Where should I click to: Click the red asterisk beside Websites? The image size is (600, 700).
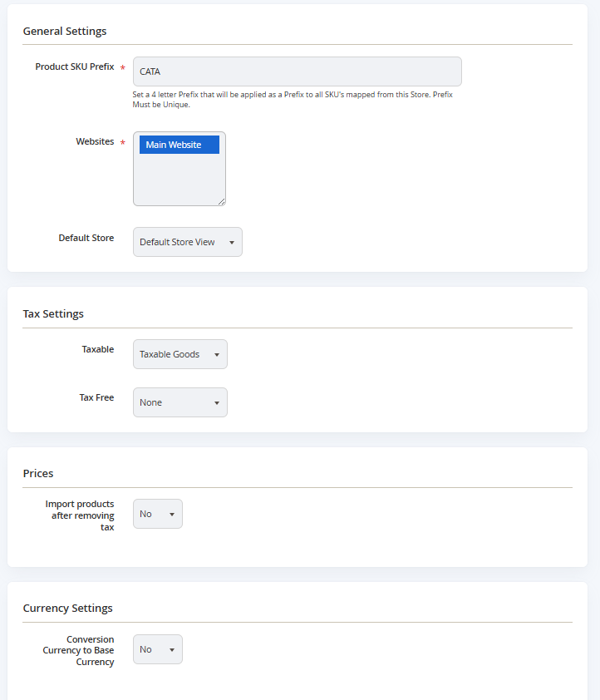[123, 142]
